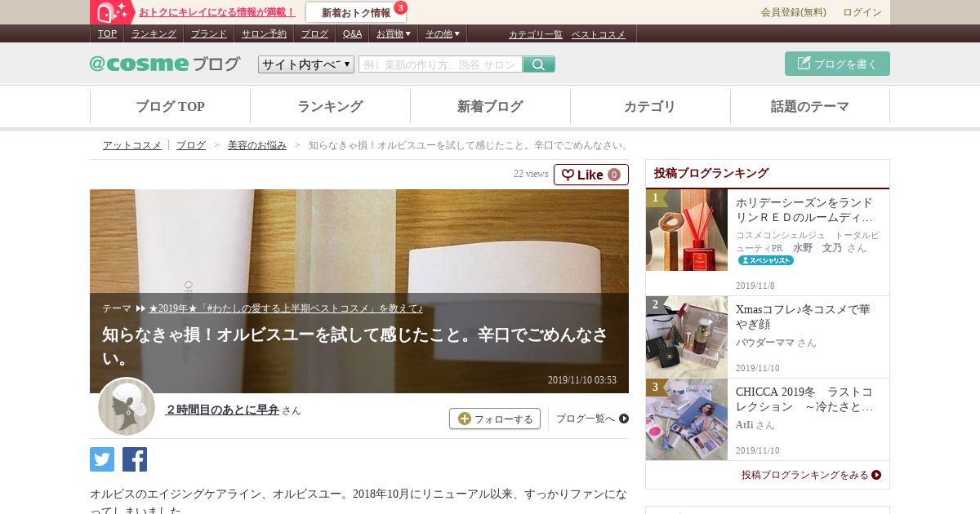This screenshot has height=514, width=980.
Task: Go to アットコスメ breadcrumb
Action: [132, 145]
